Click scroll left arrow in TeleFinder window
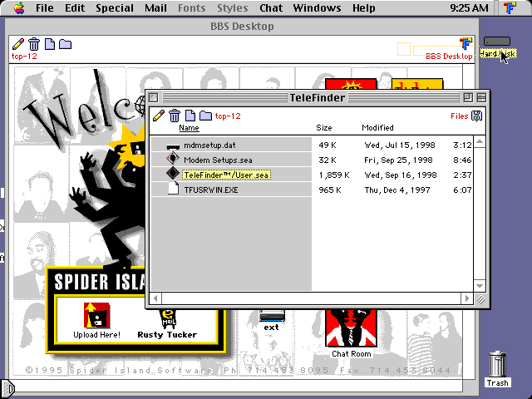This screenshot has width=532, height=399. [155, 298]
